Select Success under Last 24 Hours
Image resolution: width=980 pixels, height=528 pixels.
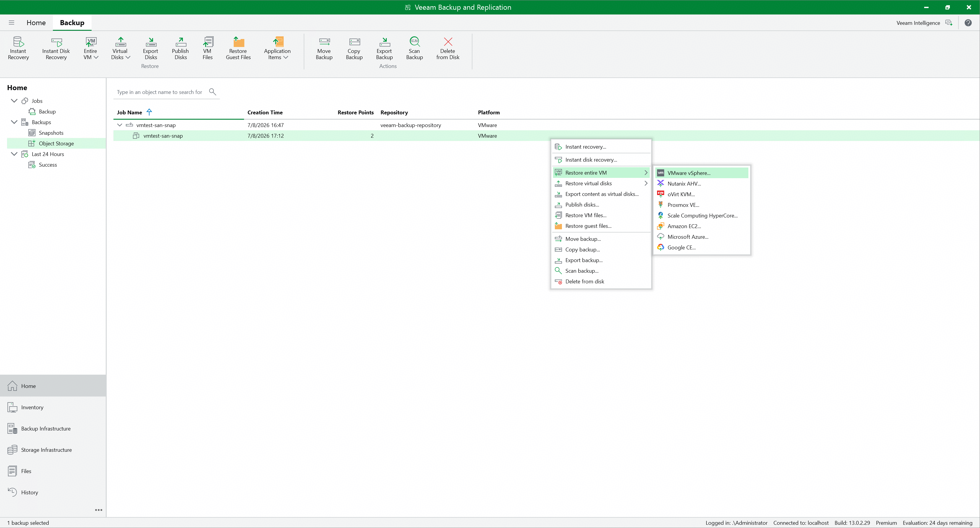coord(48,165)
